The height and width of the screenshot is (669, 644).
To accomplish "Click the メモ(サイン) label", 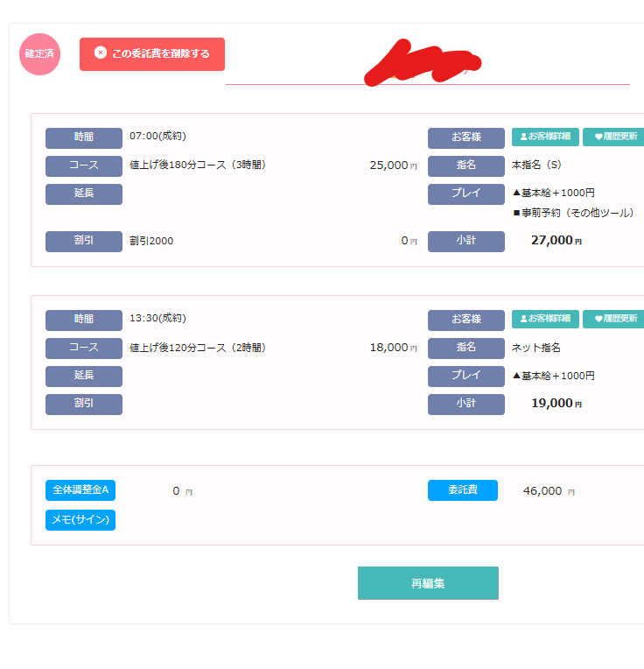I will click(x=80, y=520).
